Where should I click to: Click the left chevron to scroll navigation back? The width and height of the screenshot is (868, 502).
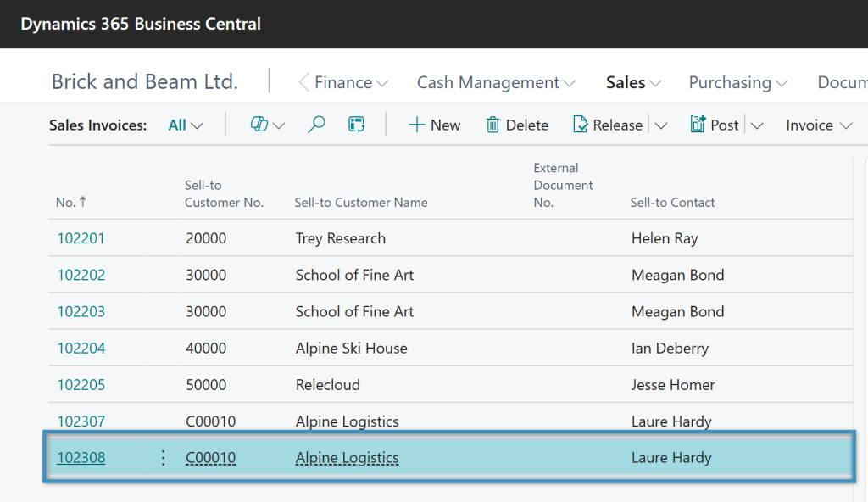point(303,82)
